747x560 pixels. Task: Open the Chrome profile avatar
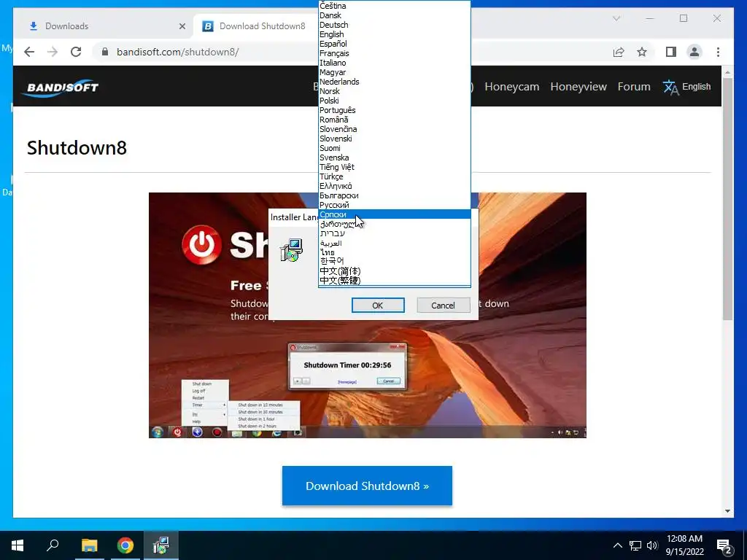coord(694,52)
